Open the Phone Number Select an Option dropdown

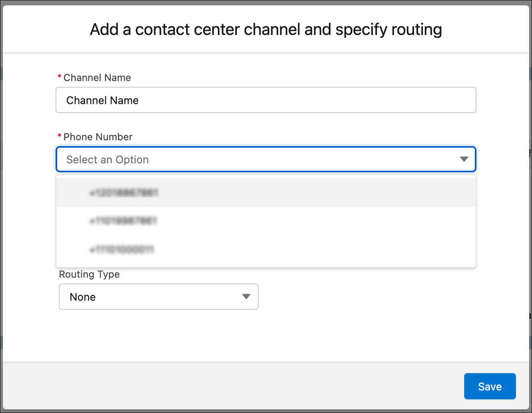click(266, 159)
